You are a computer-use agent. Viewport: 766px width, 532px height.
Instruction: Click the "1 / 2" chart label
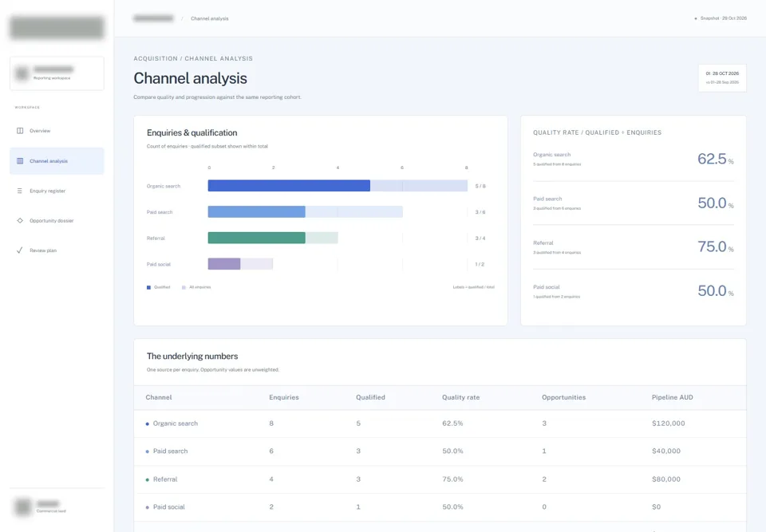pyautogui.click(x=480, y=264)
